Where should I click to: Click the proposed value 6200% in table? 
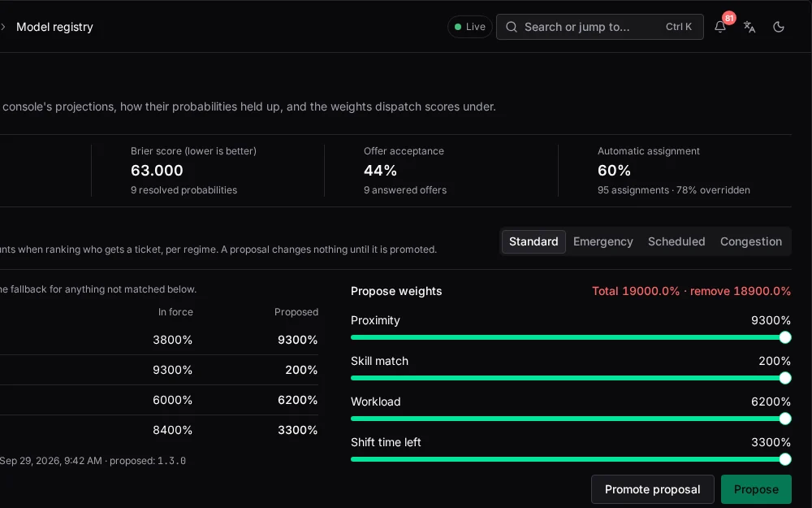[298, 400]
